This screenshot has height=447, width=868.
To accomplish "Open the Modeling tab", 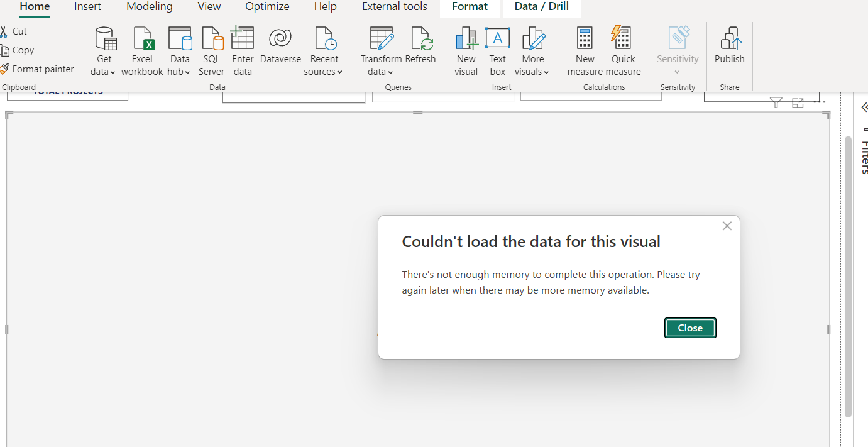I will (150, 7).
